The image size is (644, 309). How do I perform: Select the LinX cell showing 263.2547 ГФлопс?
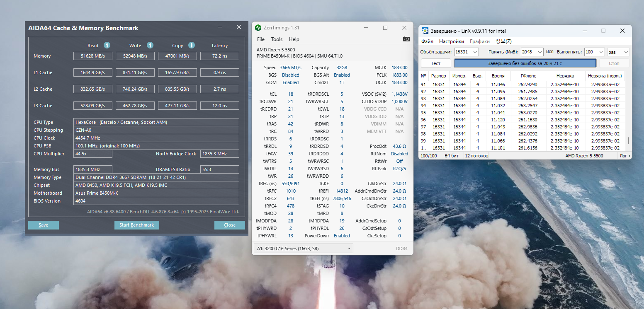point(529,106)
